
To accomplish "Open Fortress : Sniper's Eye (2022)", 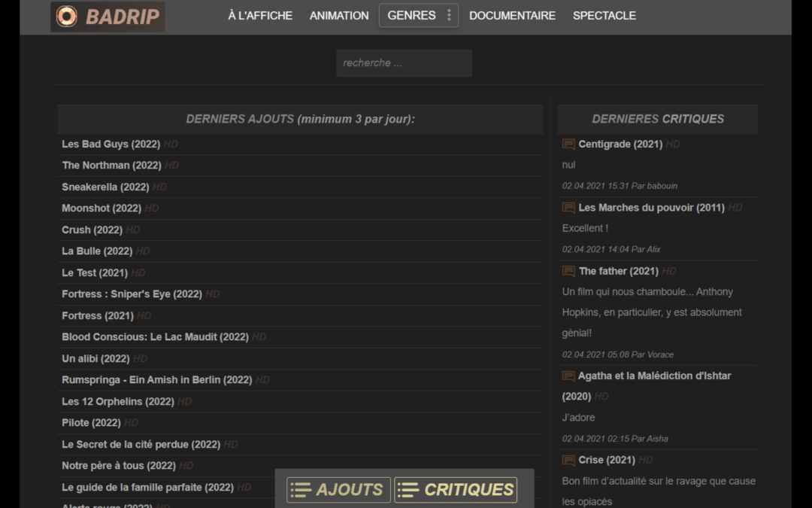I will [x=132, y=294].
